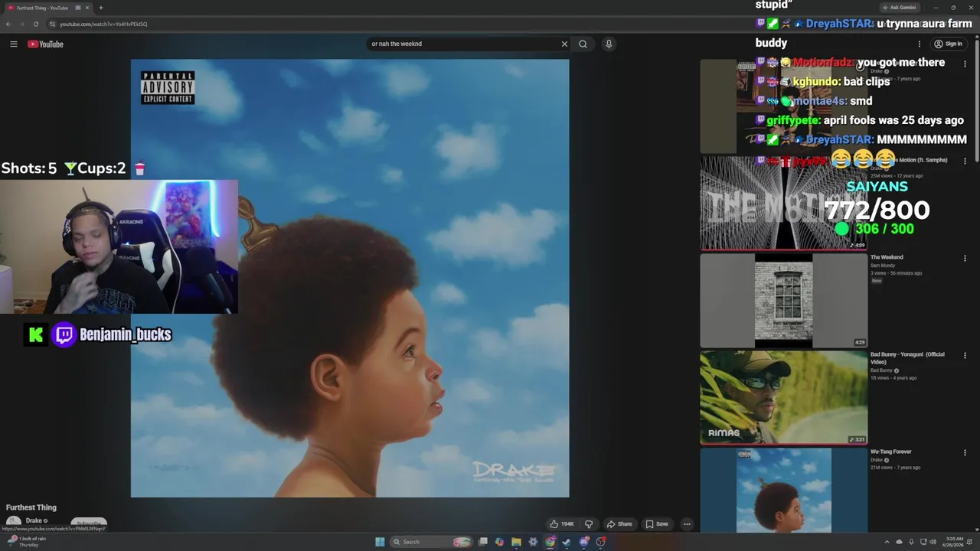Viewport: 980px width, 551px height.
Task: Focus the YouTube search field
Action: tap(463, 44)
